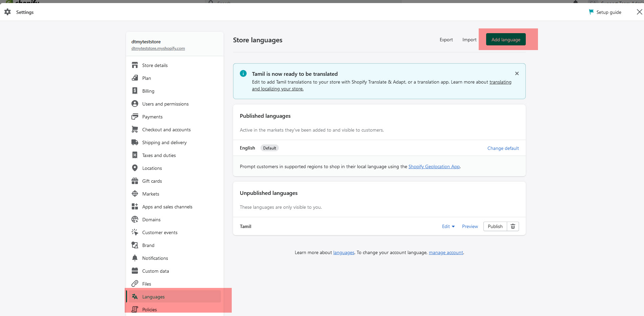The height and width of the screenshot is (316, 644).
Task: Expand the Edit dropdown for Tamil
Action: pyautogui.click(x=448, y=226)
